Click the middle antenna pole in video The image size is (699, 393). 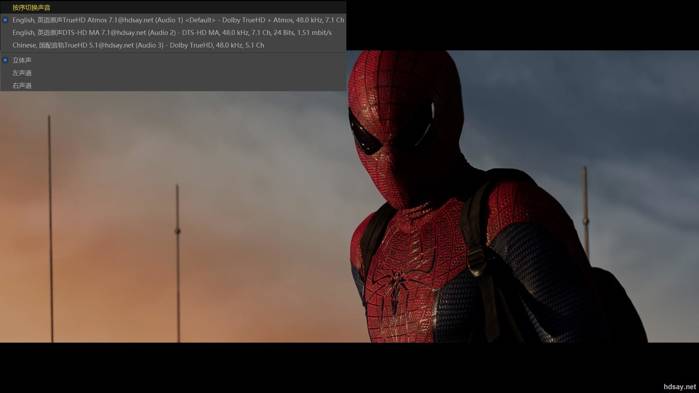point(178,263)
